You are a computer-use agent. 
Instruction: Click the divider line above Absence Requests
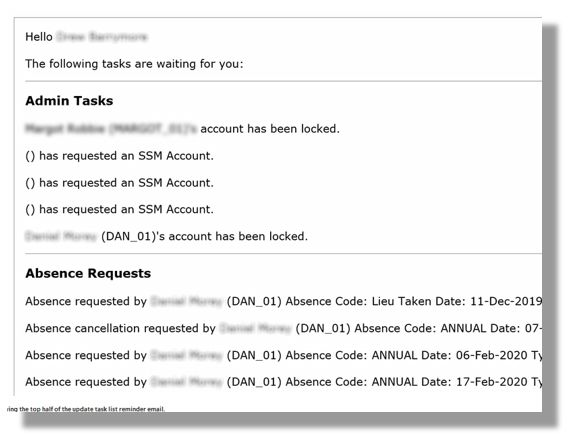(284, 253)
